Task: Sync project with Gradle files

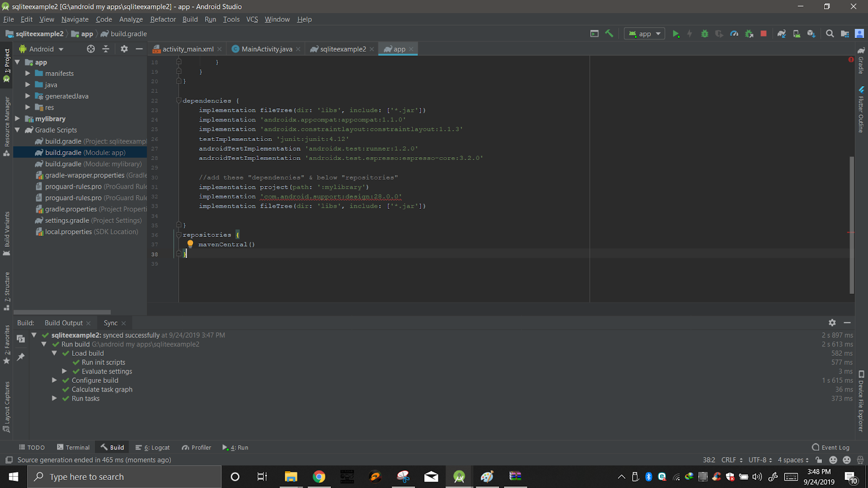Action: [x=782, y=33]
